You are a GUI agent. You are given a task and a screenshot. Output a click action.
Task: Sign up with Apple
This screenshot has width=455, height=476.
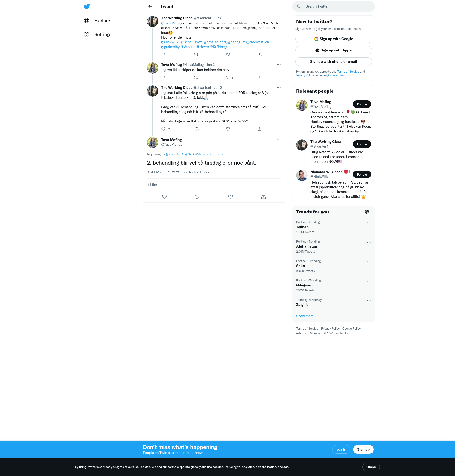pos(333,50)
